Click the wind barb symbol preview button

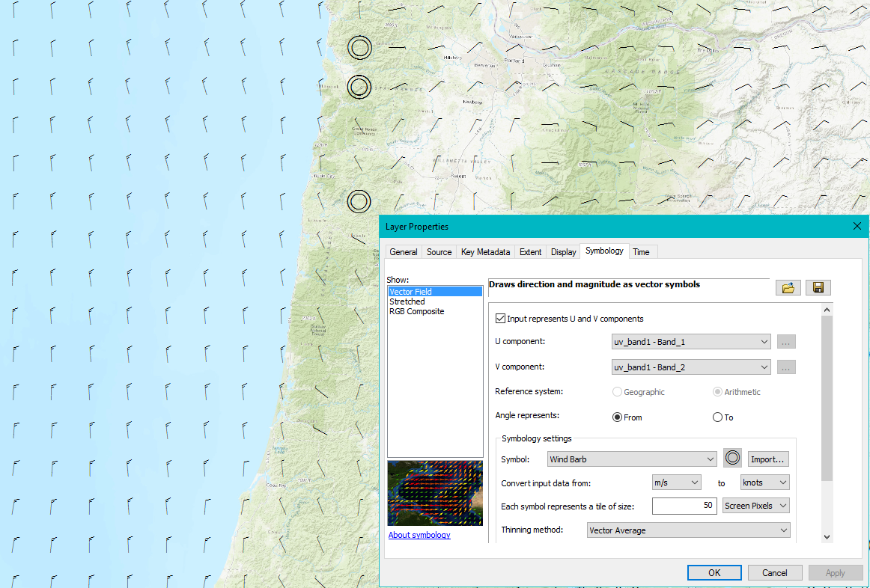click(732, 459)
